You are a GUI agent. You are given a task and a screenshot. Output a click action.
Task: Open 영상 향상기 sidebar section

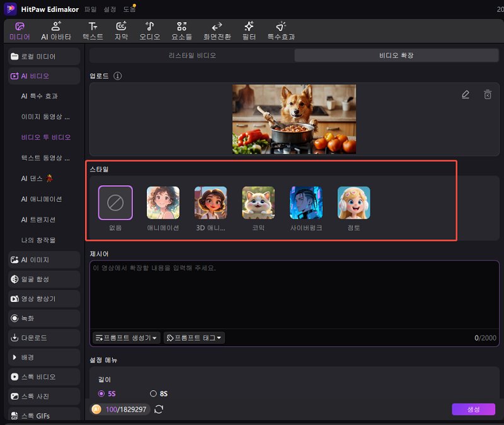44,299
